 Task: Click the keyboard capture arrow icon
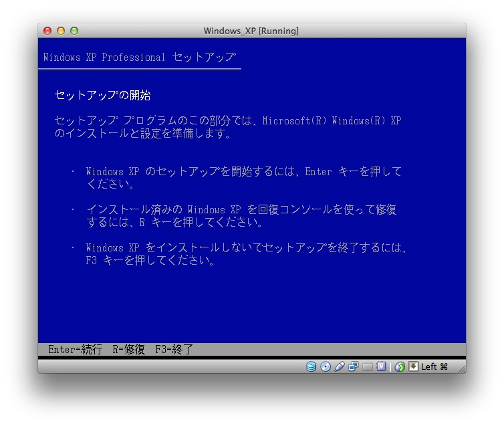(413, 366)
